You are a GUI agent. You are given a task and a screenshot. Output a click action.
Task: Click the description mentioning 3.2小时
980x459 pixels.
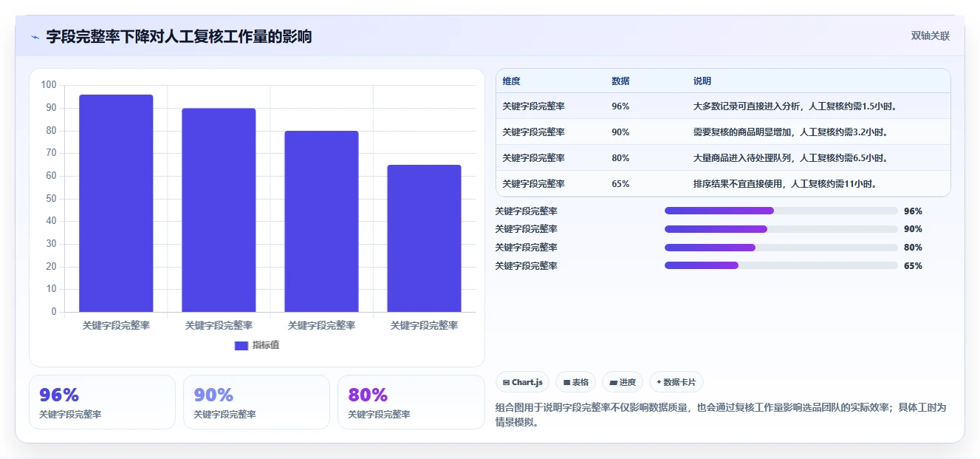pyautogui.click(x=790, y=132)
